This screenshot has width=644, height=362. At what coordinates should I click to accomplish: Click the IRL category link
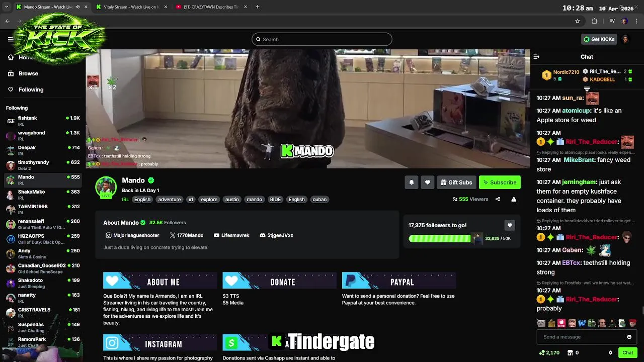tap(125, 200)
